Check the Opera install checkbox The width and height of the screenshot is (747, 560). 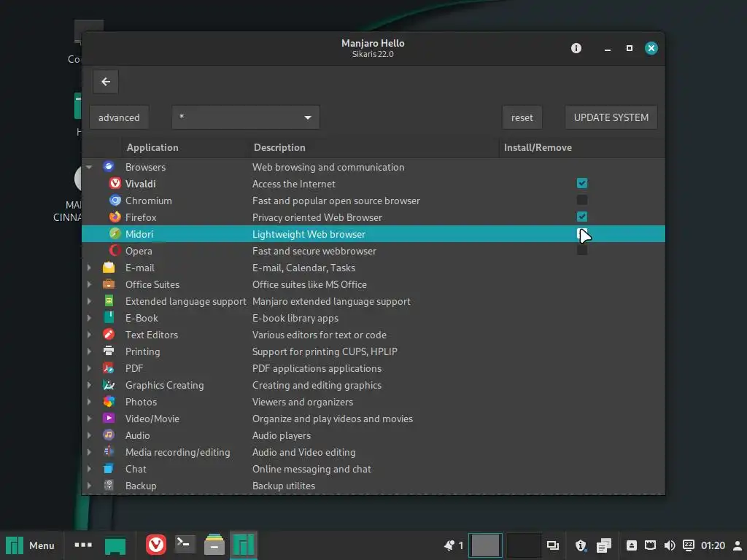pyautogui.click(x=581, y=250)
